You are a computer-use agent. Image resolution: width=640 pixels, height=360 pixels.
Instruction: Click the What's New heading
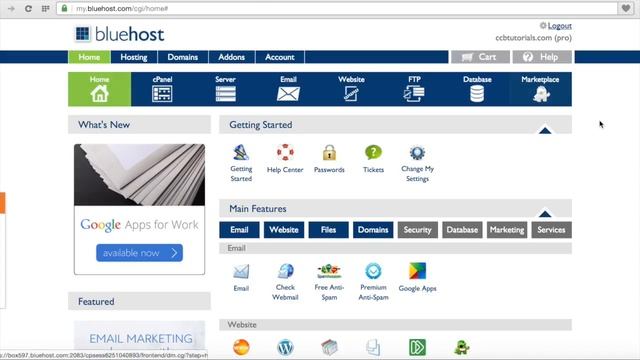[104, 124]
